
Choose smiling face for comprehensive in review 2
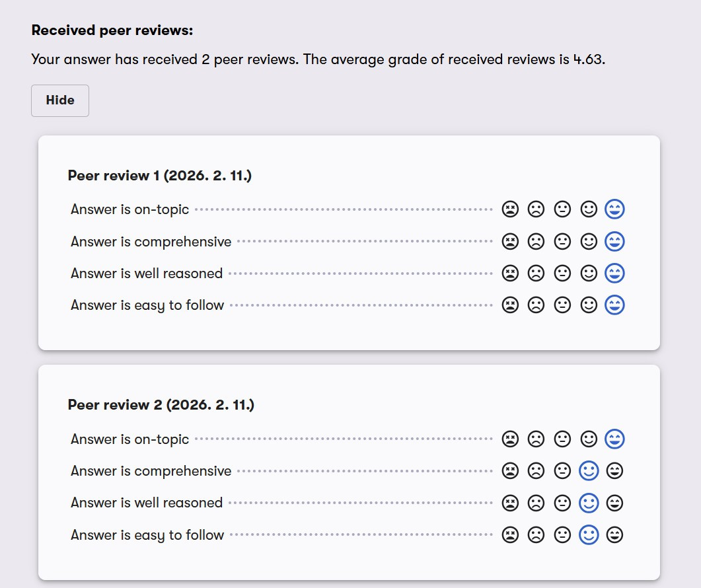(589, 471)
